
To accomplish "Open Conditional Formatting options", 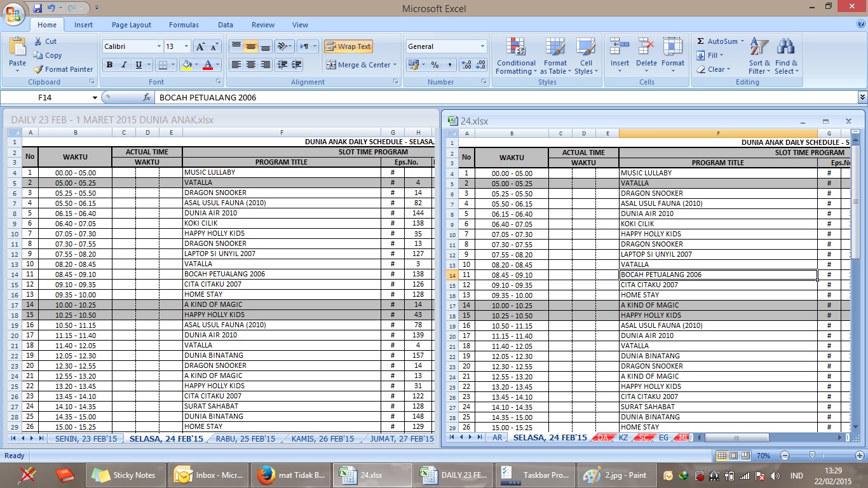I will pyautogui.click(x=515, y=57).
